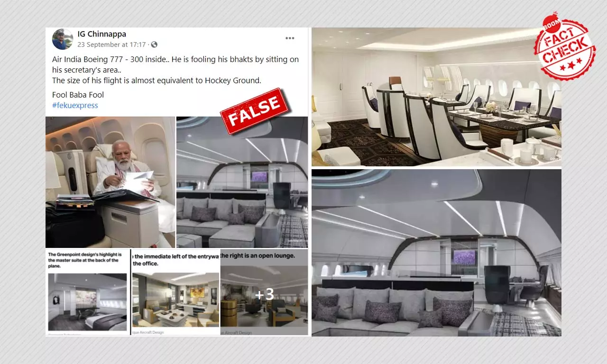Click the red FALSE stamp

[x=254, y=110]
